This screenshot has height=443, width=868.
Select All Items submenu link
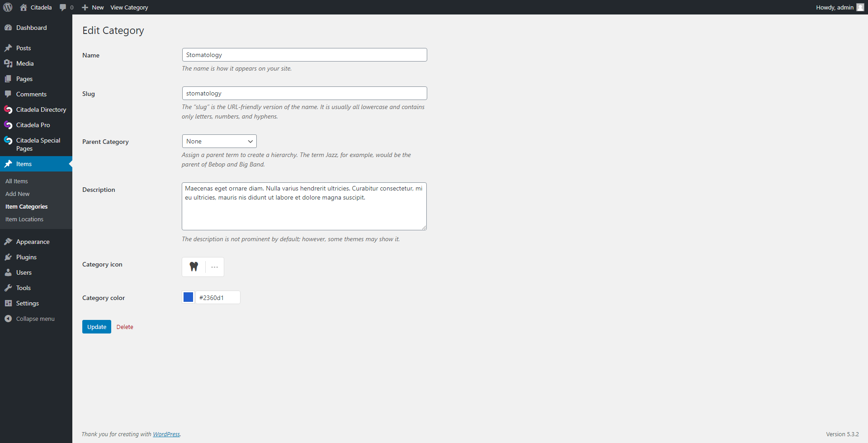click(17, 181)
